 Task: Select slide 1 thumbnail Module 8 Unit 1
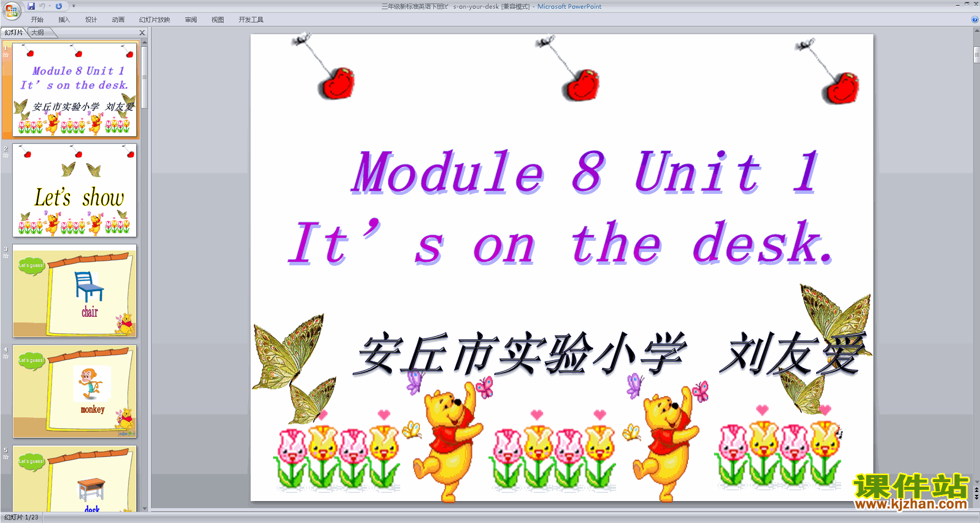coord(75,90)
